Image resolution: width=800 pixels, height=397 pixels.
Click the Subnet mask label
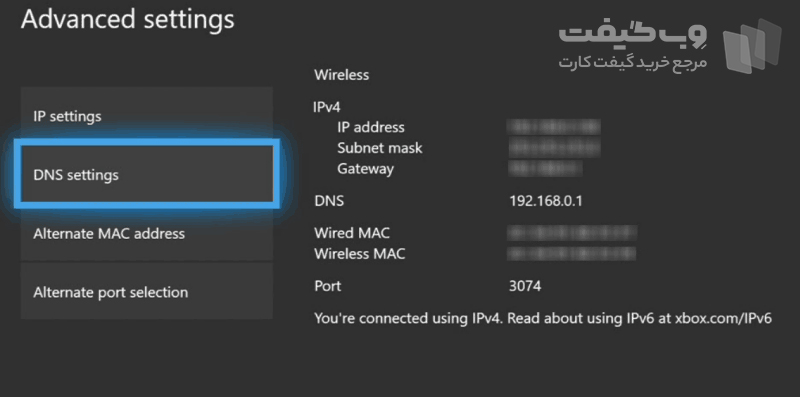click(x=380, y=148)
